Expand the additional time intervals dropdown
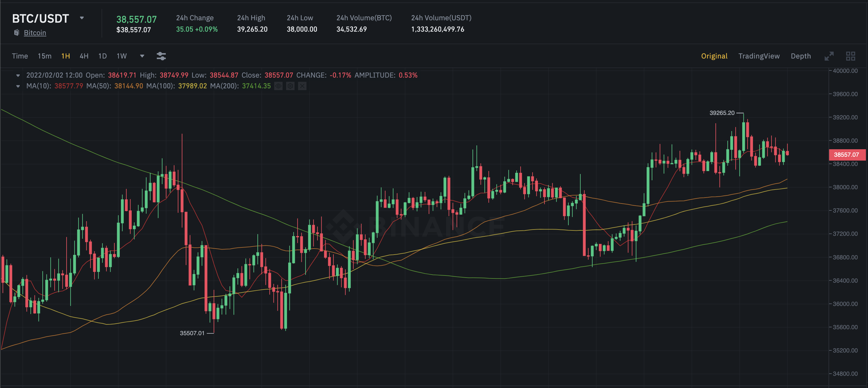The height and width of the screenshot is (388, 868). click(142, 56)
